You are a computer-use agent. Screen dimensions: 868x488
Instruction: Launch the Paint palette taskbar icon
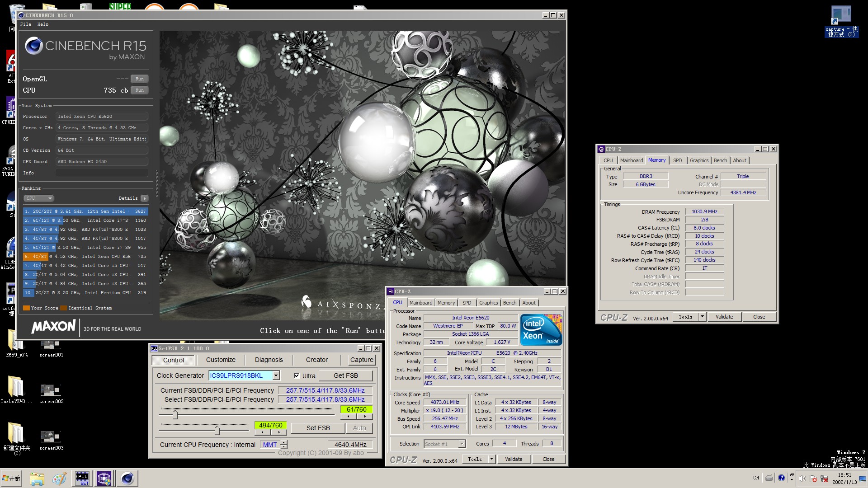point(59,479)
